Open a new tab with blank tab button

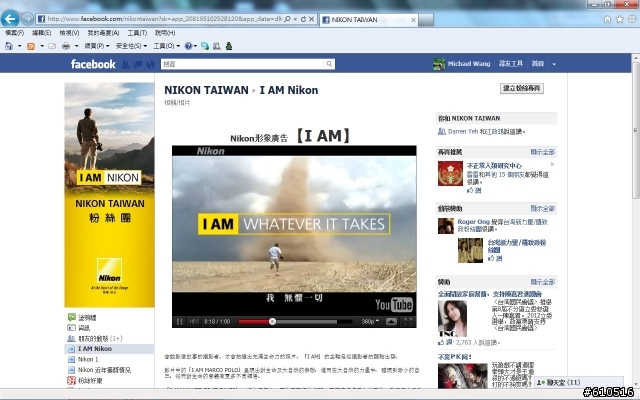(x=426, y=20)
